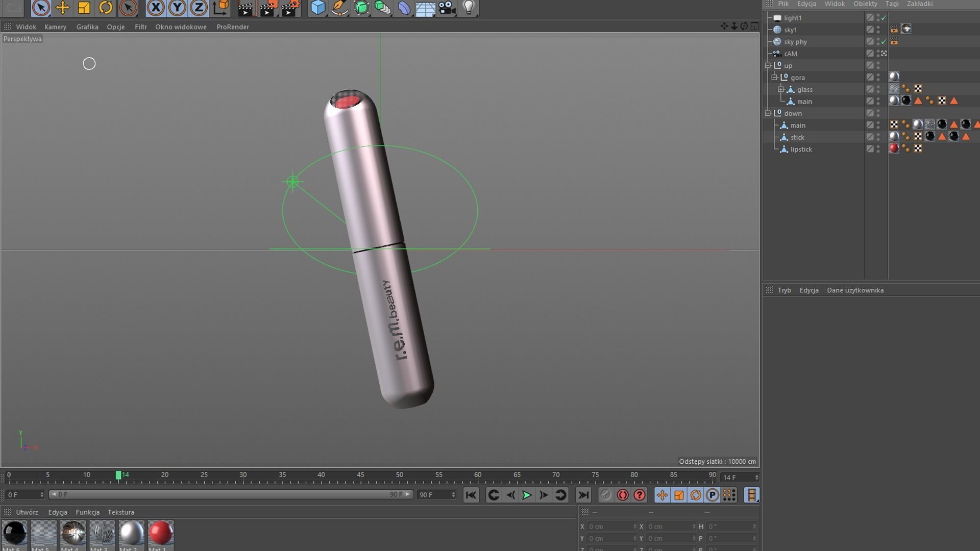Select Mat.1 red material thumbnail
The image size is (980, 551).
tap(161, 533)
